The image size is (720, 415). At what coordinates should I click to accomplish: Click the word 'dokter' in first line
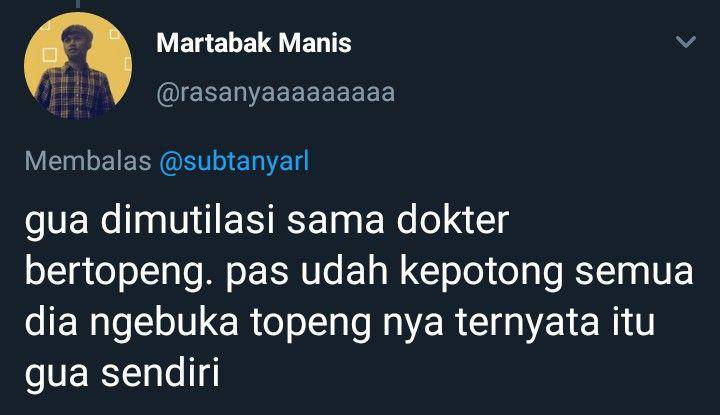click(453, 220)
